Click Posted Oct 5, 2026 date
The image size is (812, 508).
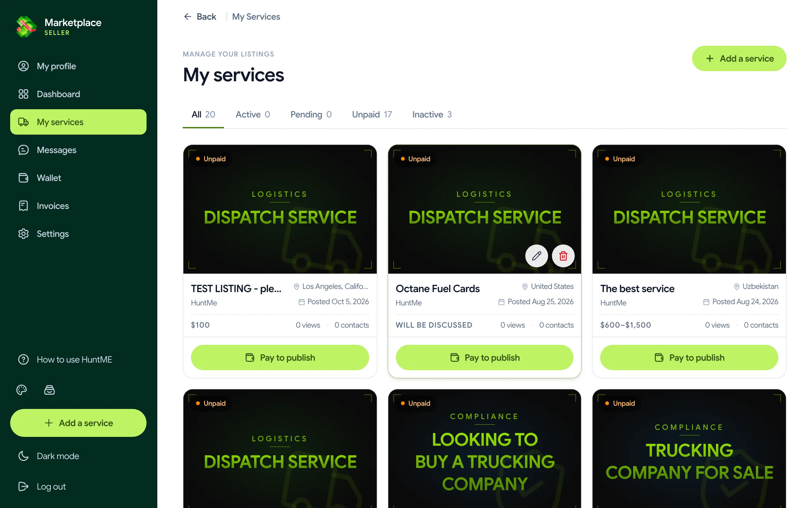click(338, 302)
